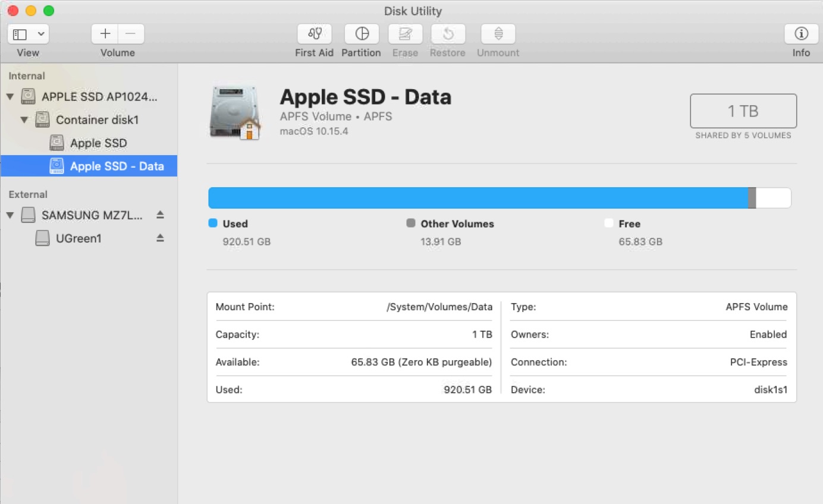Click the gray Other Volumes legend swatch
823x504 pixels.
click(410, 223)
